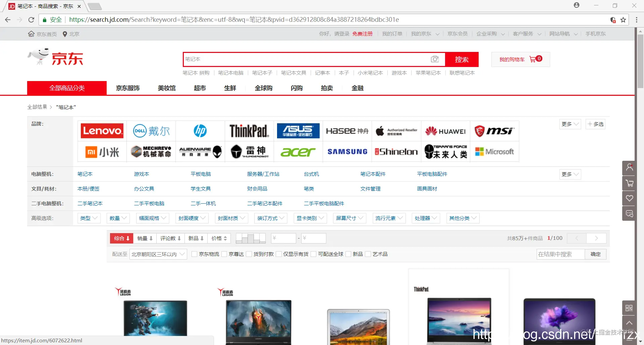Click the 多选 multi-select button

595,124
